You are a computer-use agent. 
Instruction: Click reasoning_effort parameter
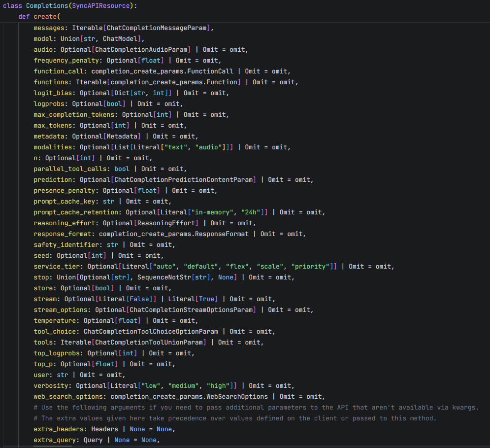[x=65, y=223]
